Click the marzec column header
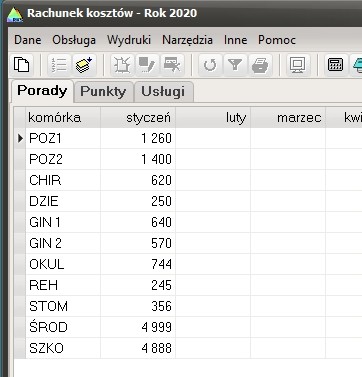The width and height of the screenshot is (362, 377). (288, 118)
